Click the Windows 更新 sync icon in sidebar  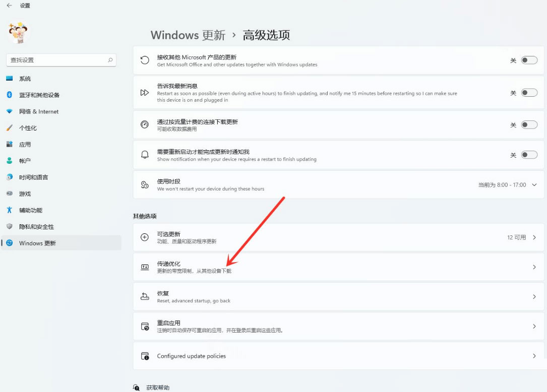10,243
